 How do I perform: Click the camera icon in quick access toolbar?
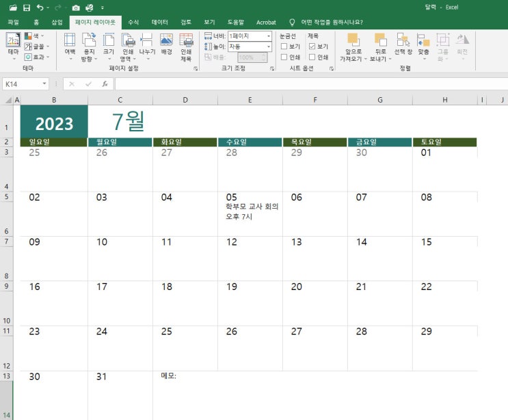coord(76,8)
